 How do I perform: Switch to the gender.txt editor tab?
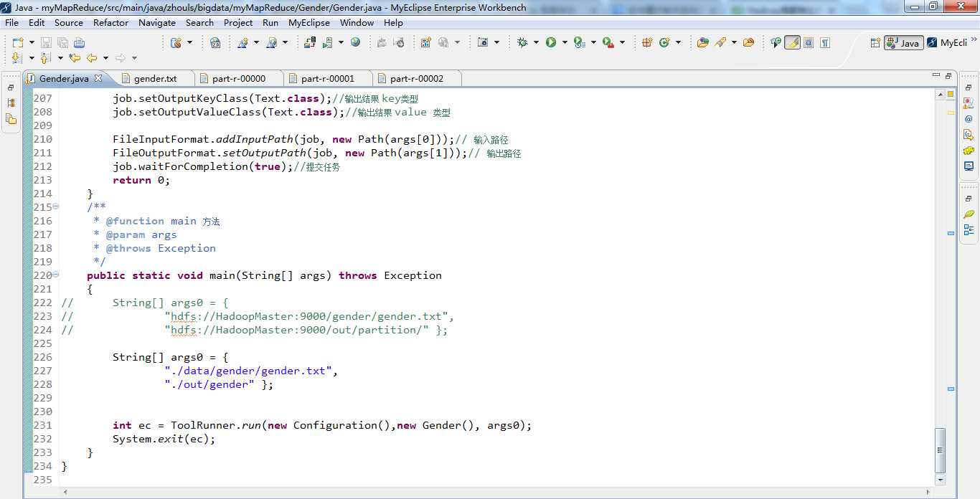[x=155, y=78]
